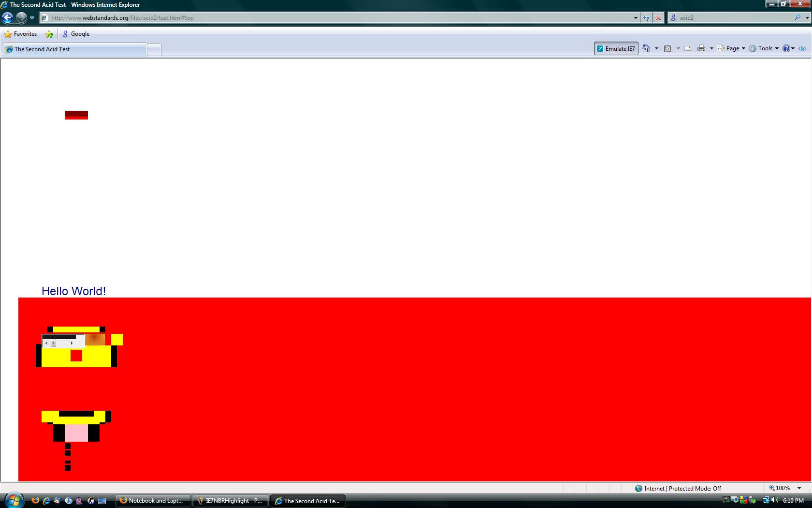Click the Home page icon
This screenshot has height=508, width=812.
(x=646, y=48)
